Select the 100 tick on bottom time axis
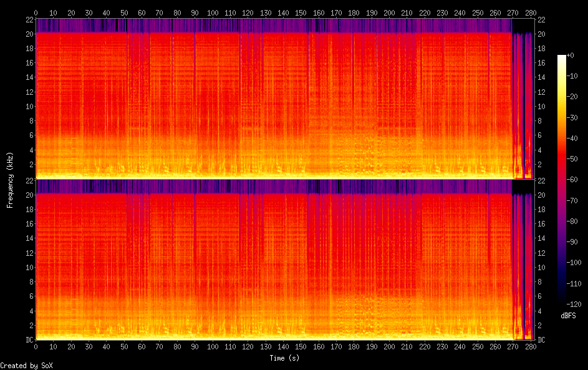The width and height of the screenshot is (588, 370). 213,347
